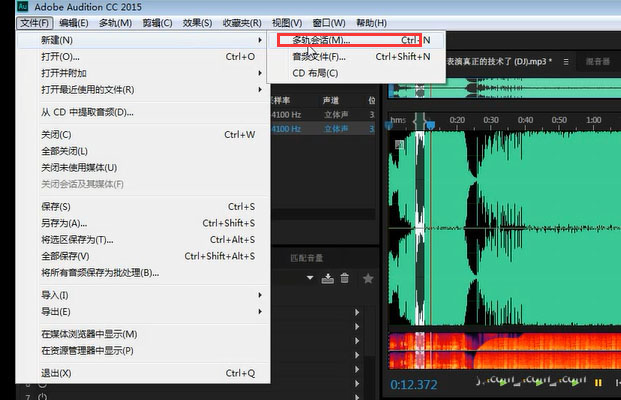The height and width of the screenshot is (400, 621).
Task: Select 从 CD 中提取音频(D)...
Action: point(143,112)
